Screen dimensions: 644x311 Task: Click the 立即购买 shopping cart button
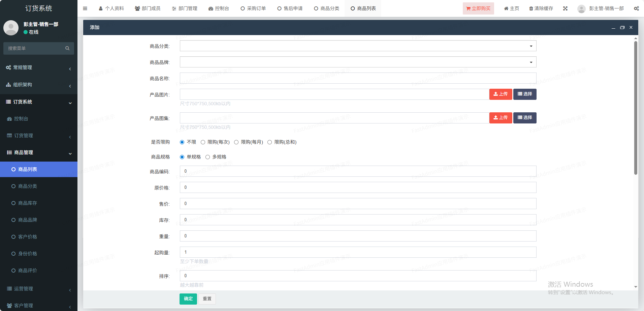[x=478, y=8]
